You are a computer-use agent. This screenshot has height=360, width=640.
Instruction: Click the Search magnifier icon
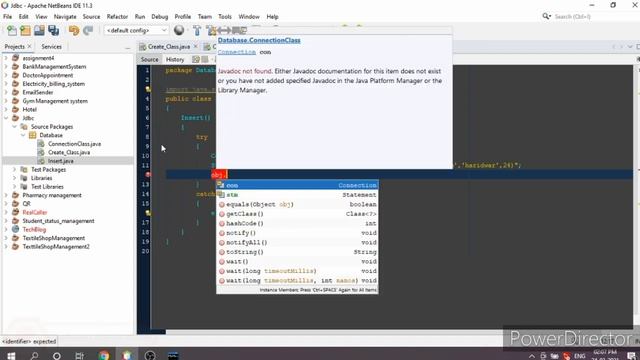point(546,16)
